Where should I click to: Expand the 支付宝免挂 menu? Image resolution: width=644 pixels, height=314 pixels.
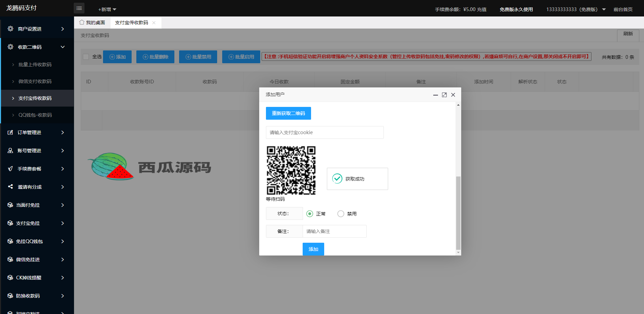click(63, 223)
